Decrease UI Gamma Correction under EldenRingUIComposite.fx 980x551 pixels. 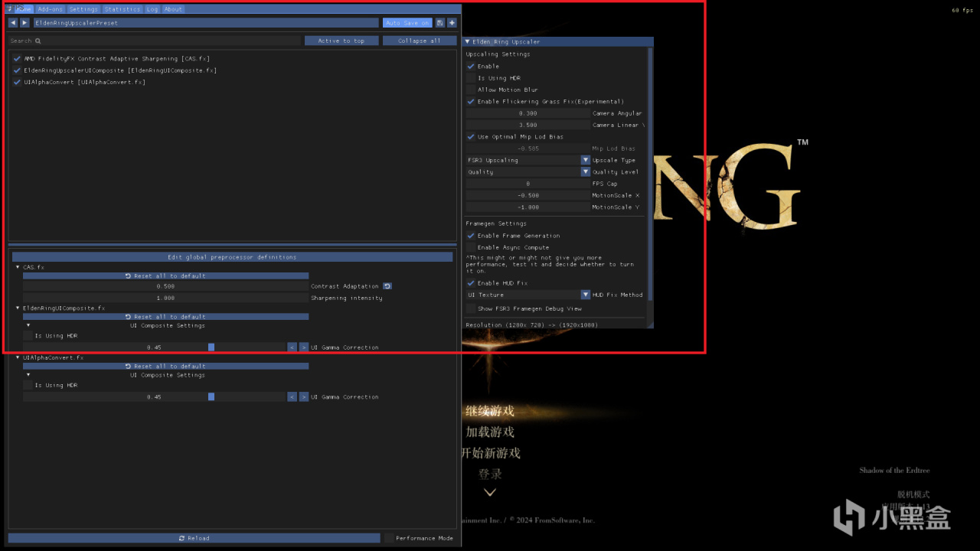coord(292,347)
